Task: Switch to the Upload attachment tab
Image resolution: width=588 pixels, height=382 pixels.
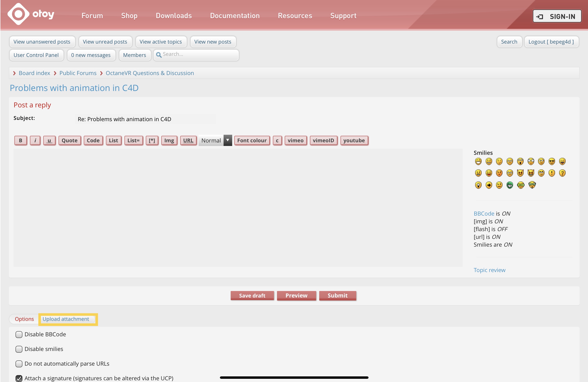Action: (x=66, y=319)
